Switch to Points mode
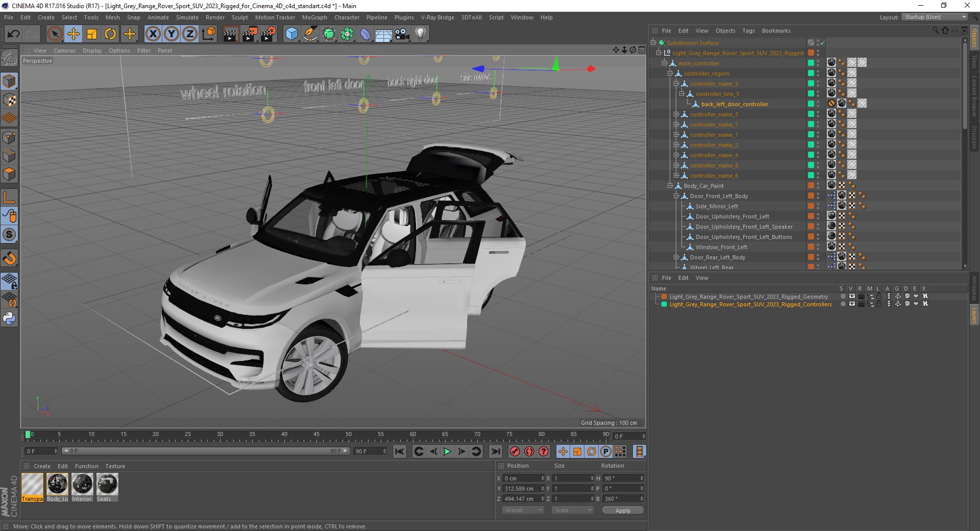 tap(9, 137)
